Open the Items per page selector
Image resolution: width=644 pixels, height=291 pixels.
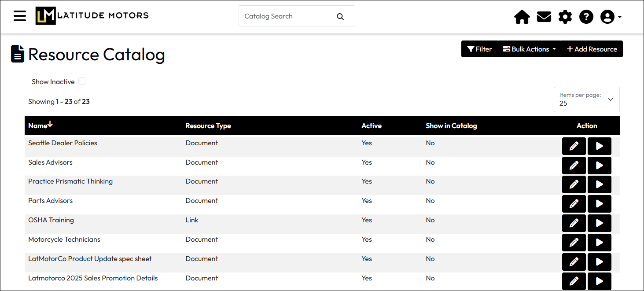(x=587, y=99)
